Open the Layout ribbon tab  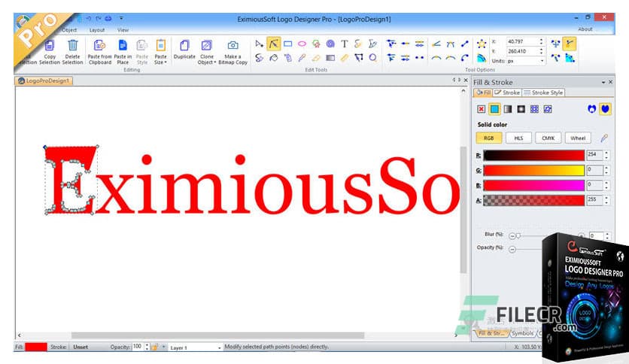[x=96, y=30]
